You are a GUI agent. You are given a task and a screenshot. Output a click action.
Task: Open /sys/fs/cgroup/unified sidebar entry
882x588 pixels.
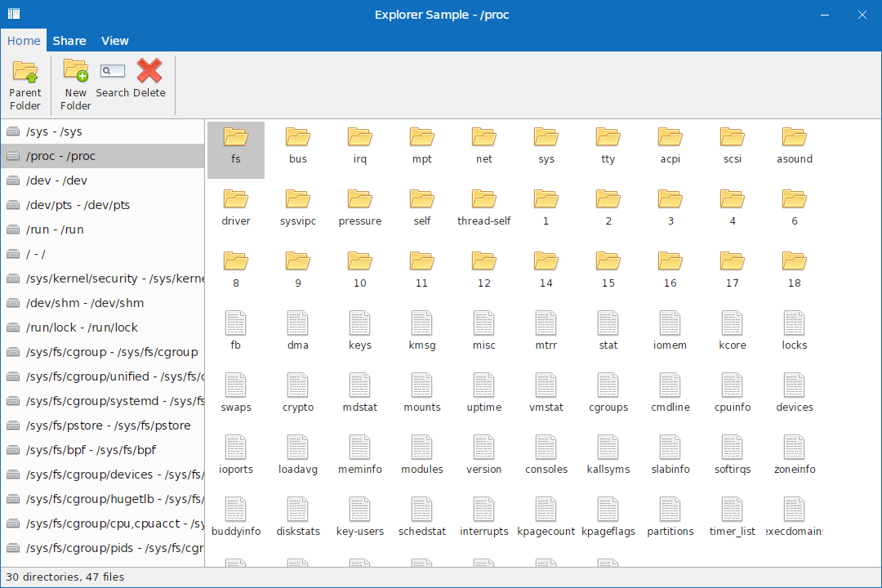point(102,376)
